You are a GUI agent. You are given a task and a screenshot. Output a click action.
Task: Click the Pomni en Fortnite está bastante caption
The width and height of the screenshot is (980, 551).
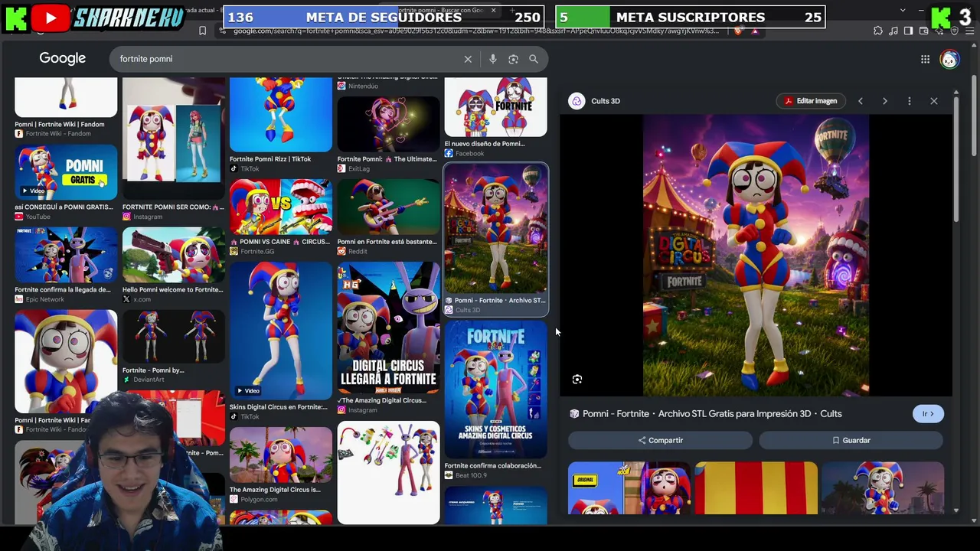(x=387, y=242)
